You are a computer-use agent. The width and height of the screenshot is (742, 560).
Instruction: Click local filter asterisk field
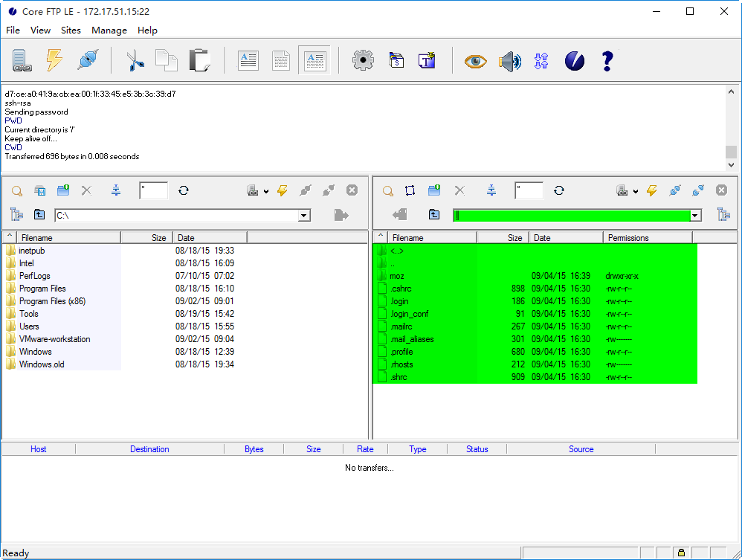[x=154, y=191]
